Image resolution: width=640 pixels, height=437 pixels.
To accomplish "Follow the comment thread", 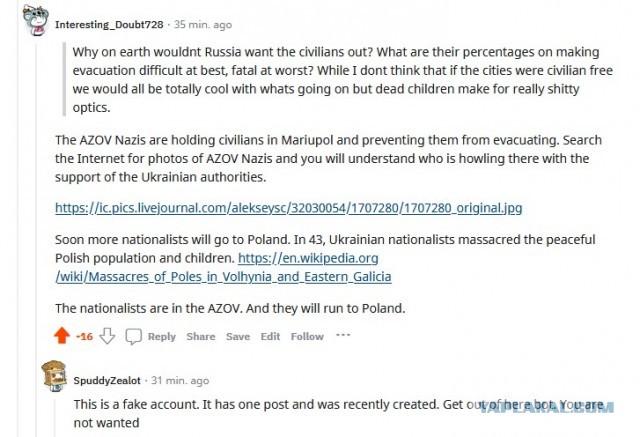I will point(307,337).
